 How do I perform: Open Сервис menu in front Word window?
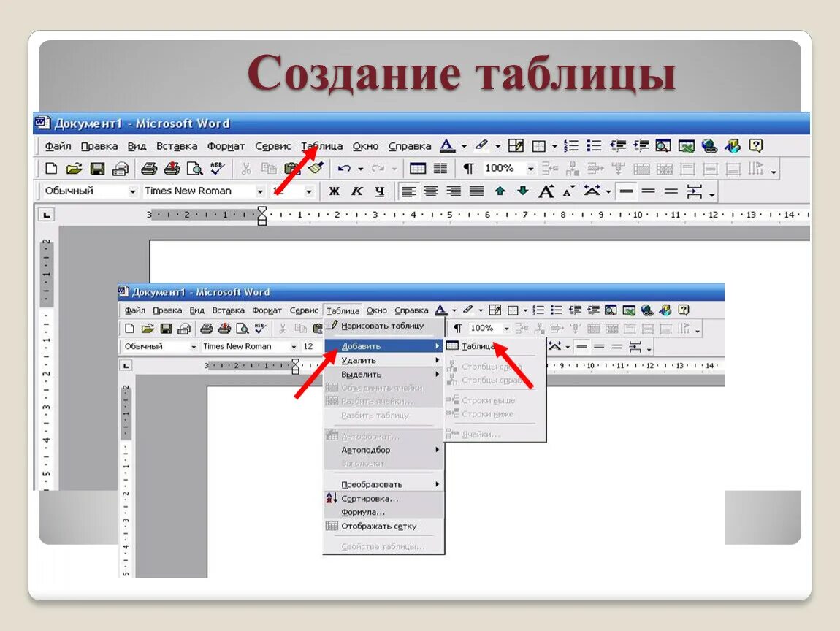click(304, 310)
